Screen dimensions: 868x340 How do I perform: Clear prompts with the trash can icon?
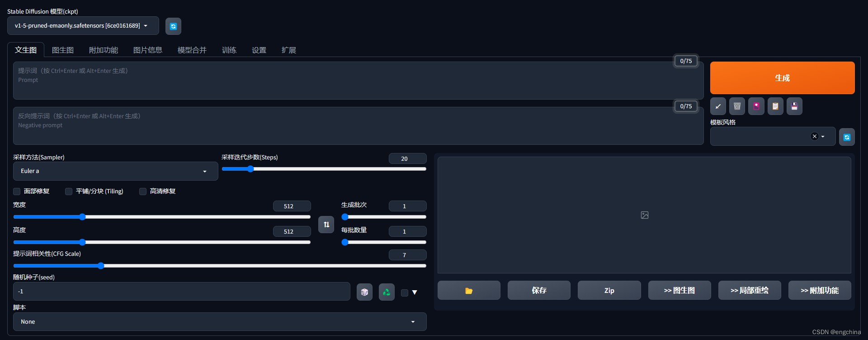(737, 106)
